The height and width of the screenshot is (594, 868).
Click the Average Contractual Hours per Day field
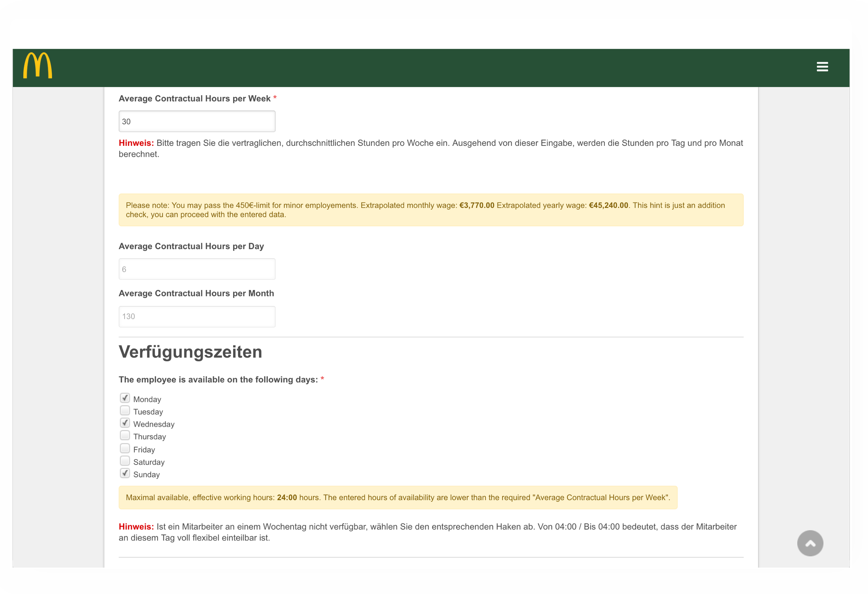197,269
